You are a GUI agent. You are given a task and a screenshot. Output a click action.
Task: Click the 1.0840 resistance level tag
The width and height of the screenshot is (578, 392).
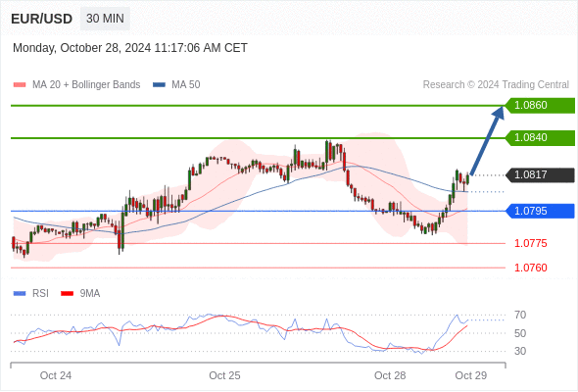coord(540,138)
